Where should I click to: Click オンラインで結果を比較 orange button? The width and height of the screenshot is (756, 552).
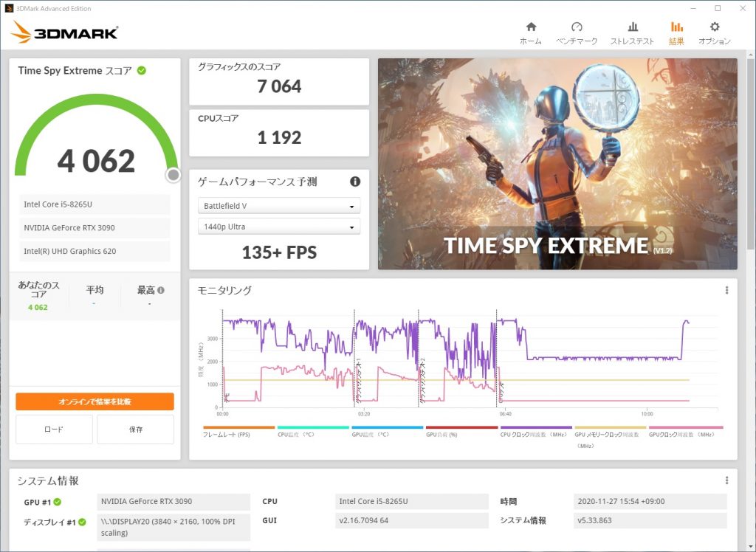point(95,401)
